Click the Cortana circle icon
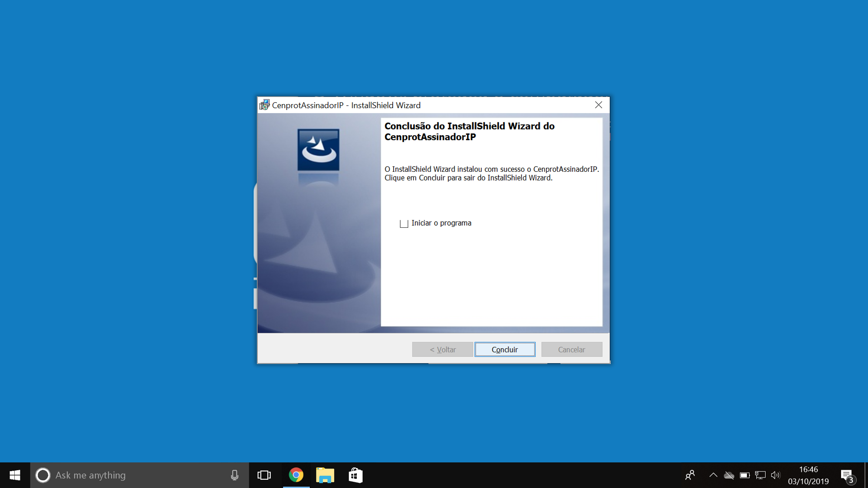Viewport: 868px width, 488px height. click(x=43, y=475)
